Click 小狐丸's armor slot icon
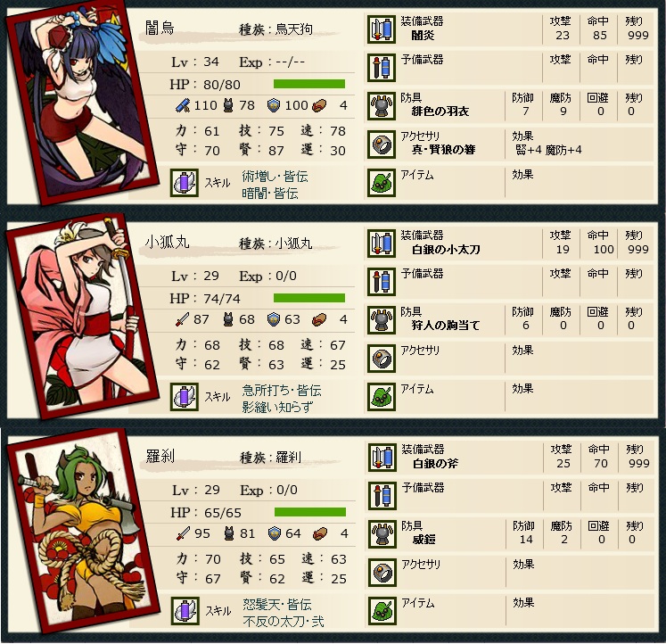 (381, 320)
